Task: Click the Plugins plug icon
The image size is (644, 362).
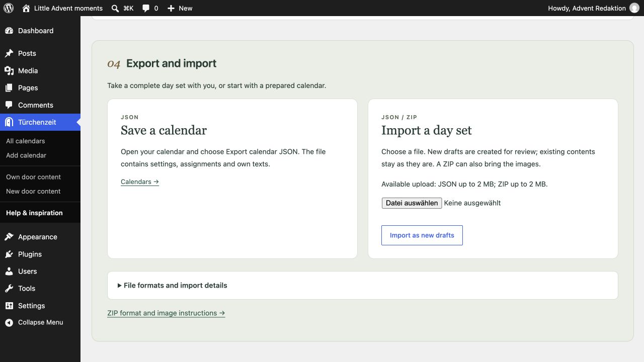Action: 9,254
